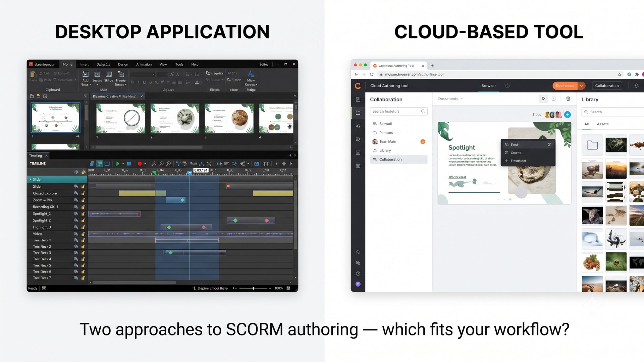
Task: Click the horizontal scrollbar under the timeline tracks
Action: (x=135, y=283)
